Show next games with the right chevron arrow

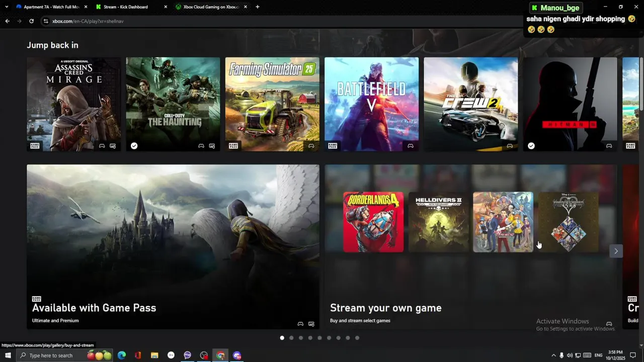(x=616, y=251)
